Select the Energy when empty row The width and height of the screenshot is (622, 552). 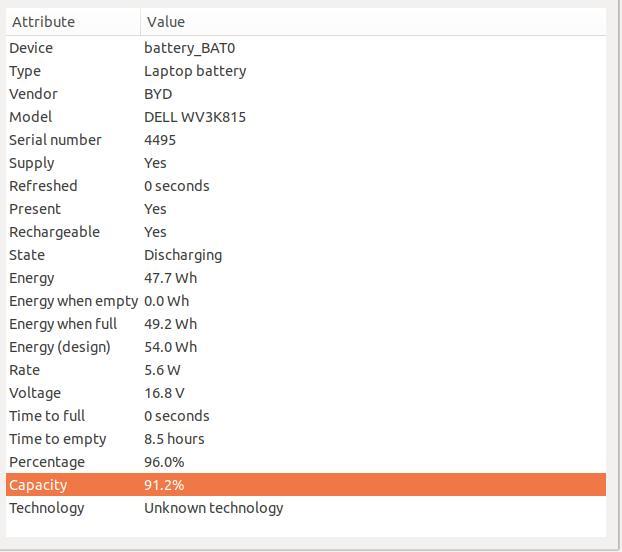[x=306, y=301]
